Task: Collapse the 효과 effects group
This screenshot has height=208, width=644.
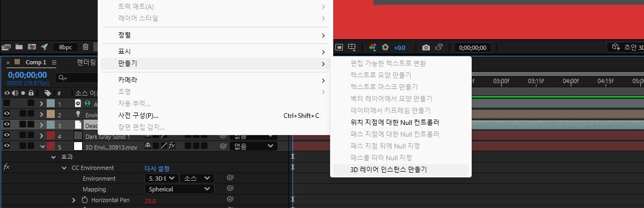Action: 53,157
